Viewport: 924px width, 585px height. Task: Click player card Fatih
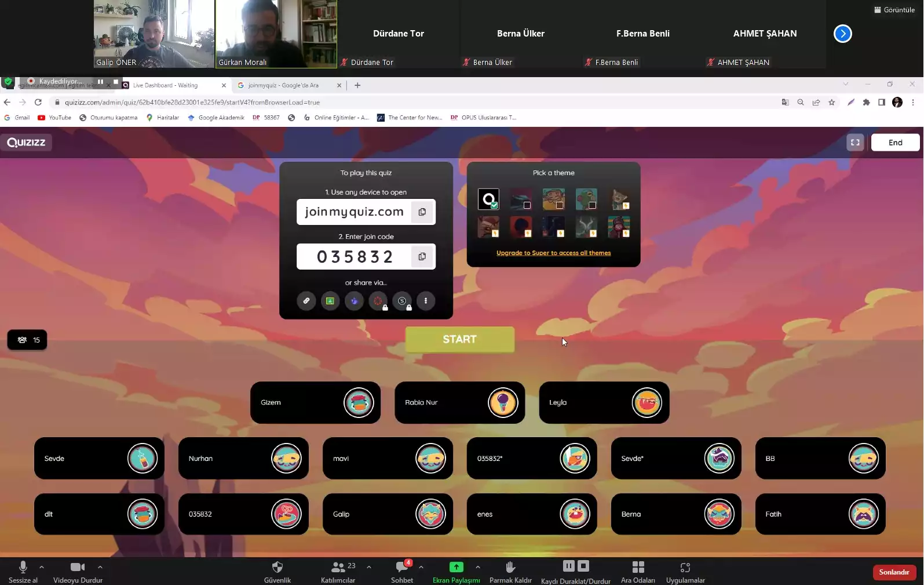820,514
